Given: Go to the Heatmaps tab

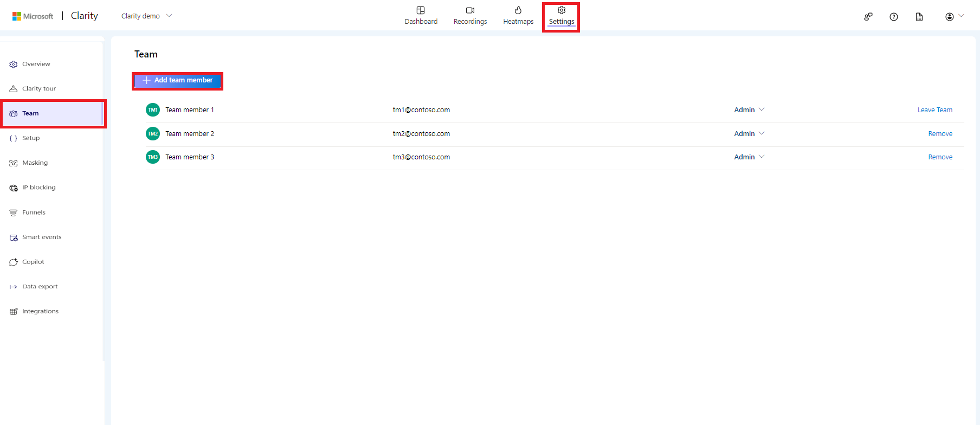Looking at the screenshot, I should [518, 16].
